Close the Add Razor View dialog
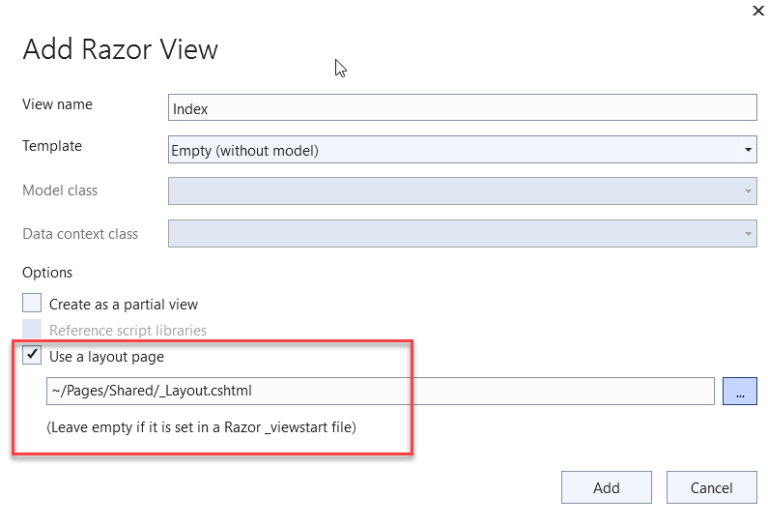 758,10
